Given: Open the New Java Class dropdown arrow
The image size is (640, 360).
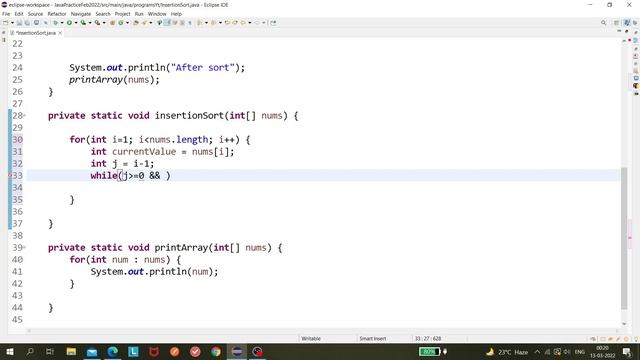Looking at the screenshot, I should pyautogui.click(x=127, y=23).
